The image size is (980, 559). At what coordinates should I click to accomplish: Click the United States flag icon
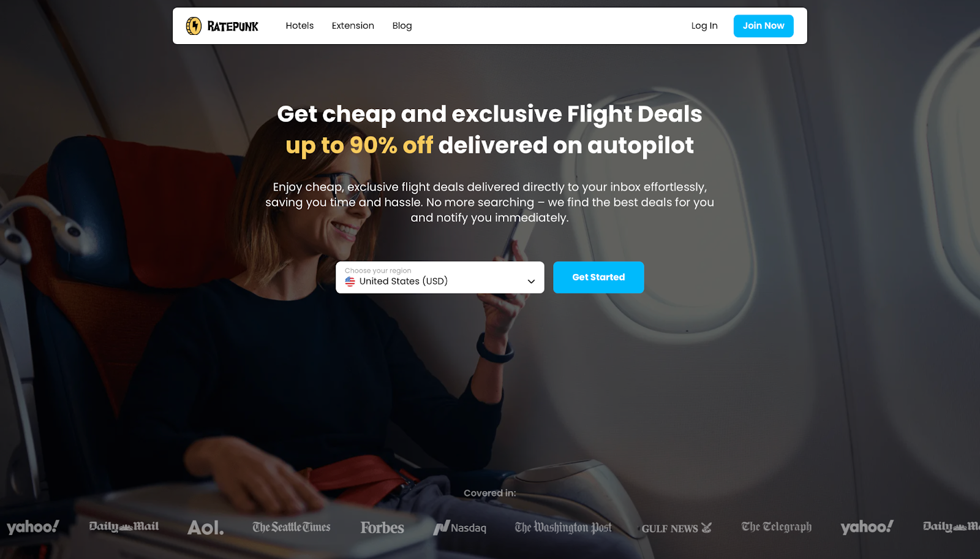pos(350,281)
